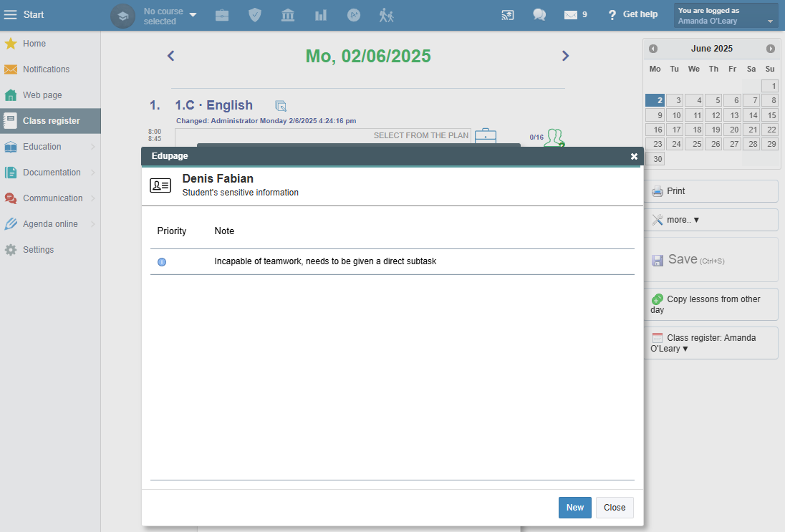
Task: Open the institution building icon in toolbar
Action: (x=288, y=15)
